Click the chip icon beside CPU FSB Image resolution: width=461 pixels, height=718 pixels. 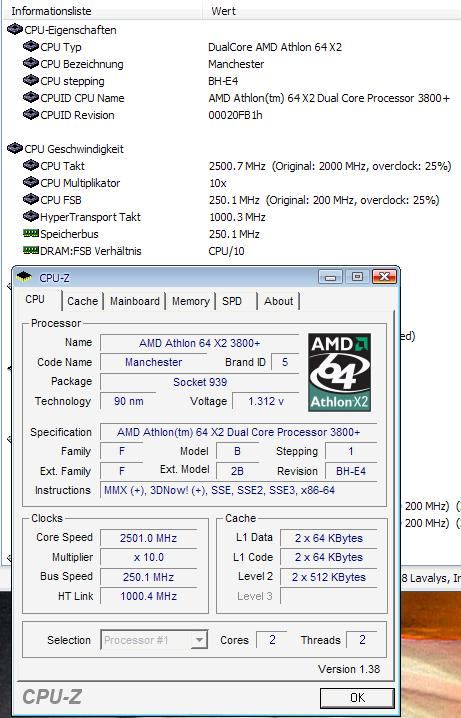coord(31,199)
